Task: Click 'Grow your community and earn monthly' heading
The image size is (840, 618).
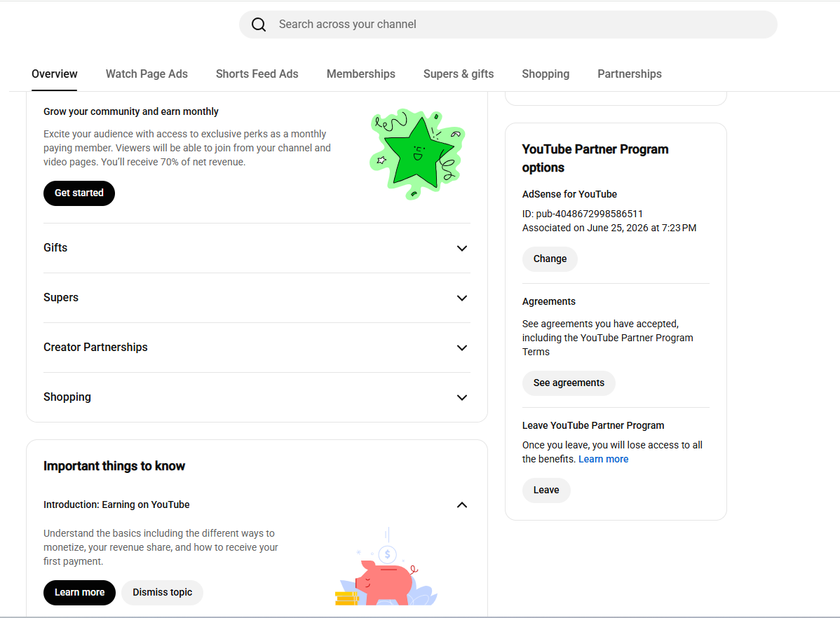Action: tap(130, 111)
